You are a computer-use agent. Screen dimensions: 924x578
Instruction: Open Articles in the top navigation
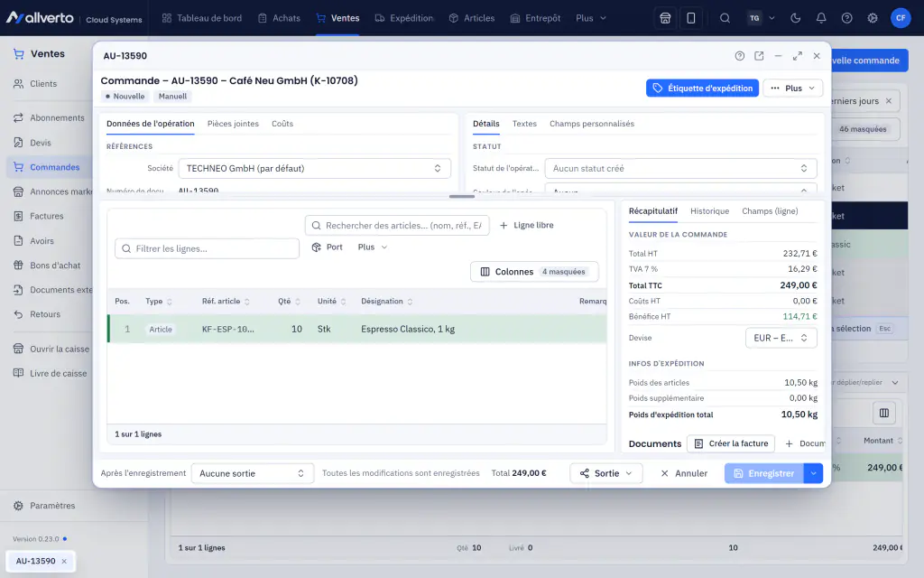[471, 18]
